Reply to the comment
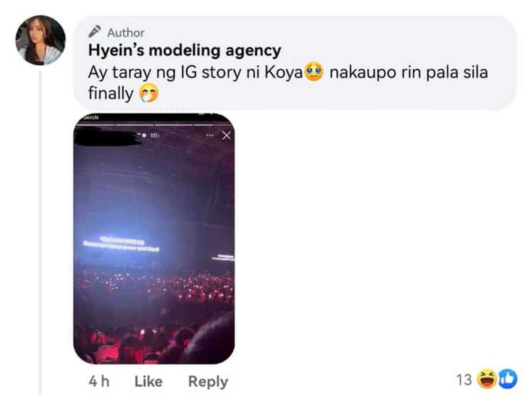 coord(208,381)
